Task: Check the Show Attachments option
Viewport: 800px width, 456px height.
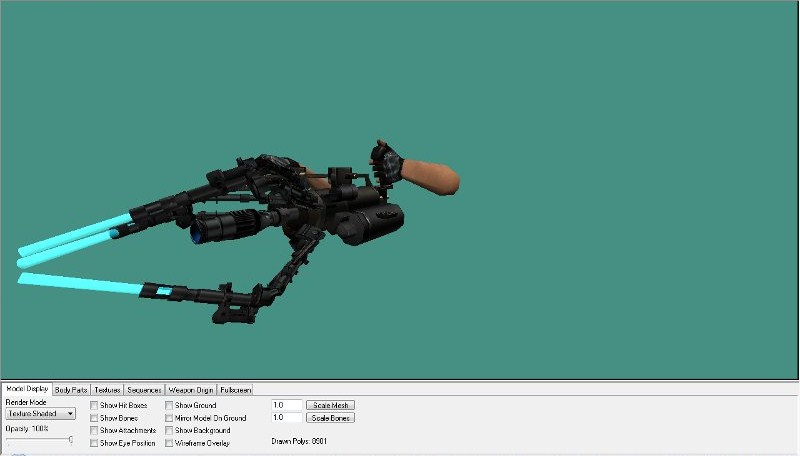Action: (95, 430)
